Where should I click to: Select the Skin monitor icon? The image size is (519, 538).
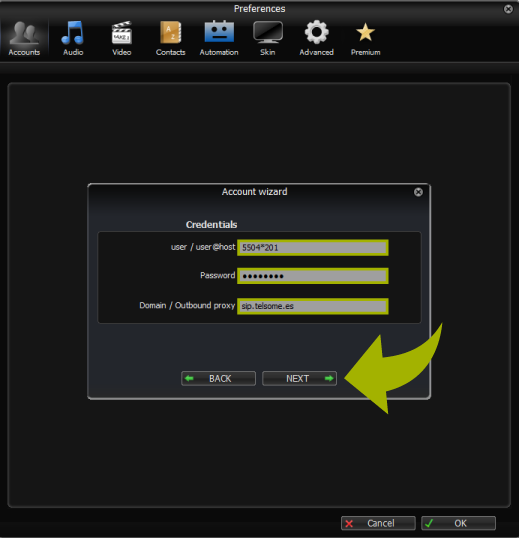[x=268, y=32]
